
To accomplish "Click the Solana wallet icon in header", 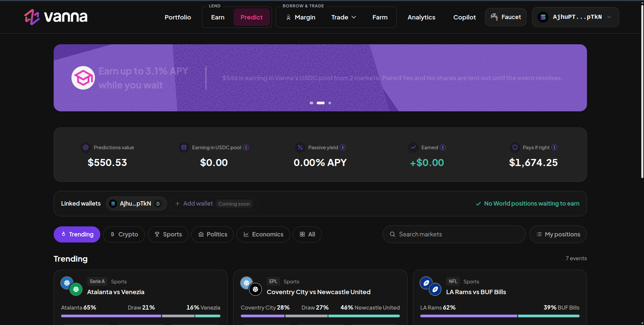I will pos(543,17).
